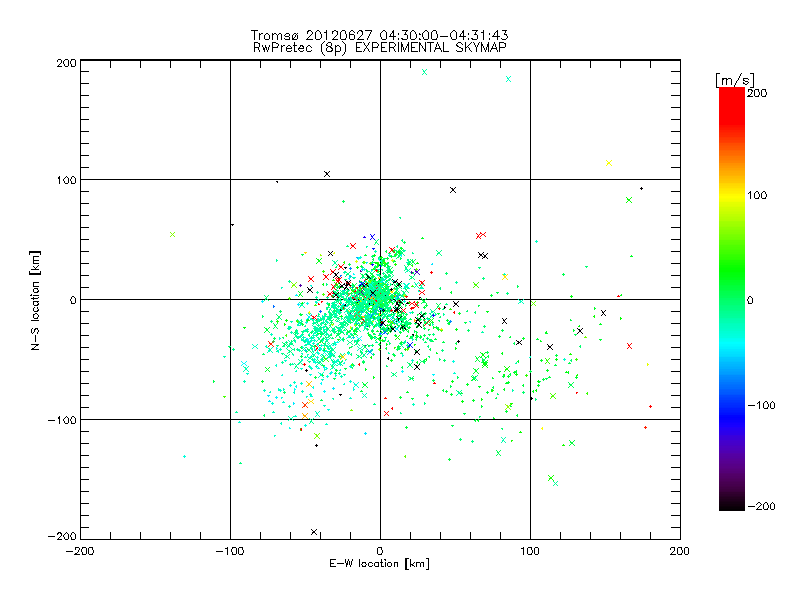Click the colorbar tick label '0'
Screen dimensions: 800x600
point(750,301)
